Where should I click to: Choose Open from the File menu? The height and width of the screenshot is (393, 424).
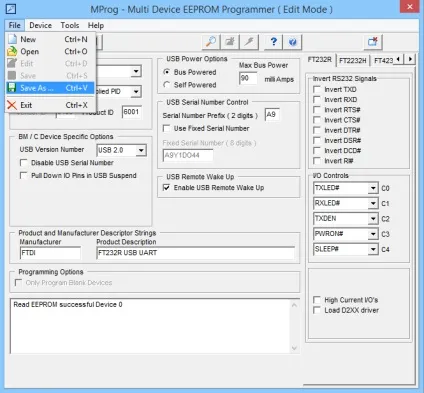(x=50, y=51)
